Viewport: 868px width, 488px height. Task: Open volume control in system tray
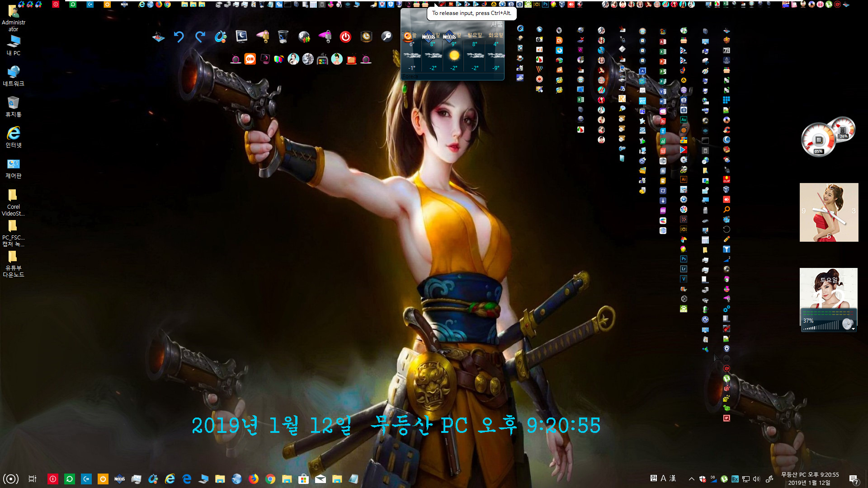(757, 479)
